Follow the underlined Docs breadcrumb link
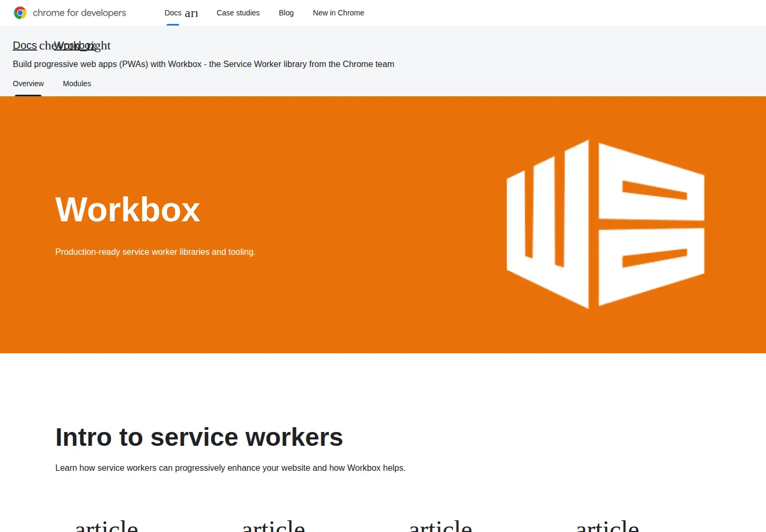Screen dimensions: 766x532 point(25,46)
